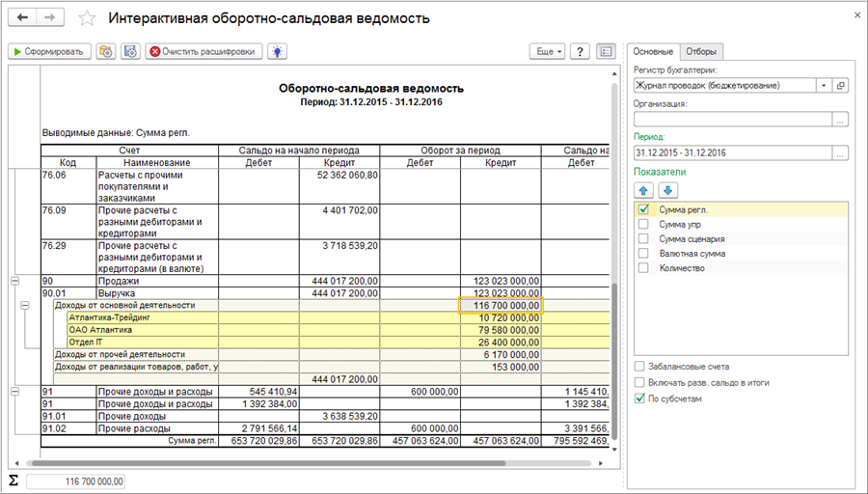Image resolution: width=868 pixels, height=494 pixels.
Task: Select the cell 116 700 000,00 in the Кредит column
Action: pos(501,305)
